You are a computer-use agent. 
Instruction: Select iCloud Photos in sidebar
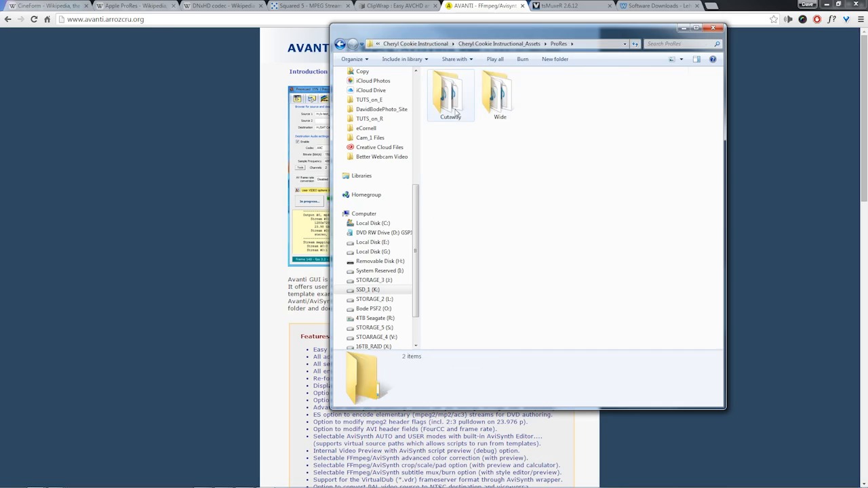pos(373,81)
